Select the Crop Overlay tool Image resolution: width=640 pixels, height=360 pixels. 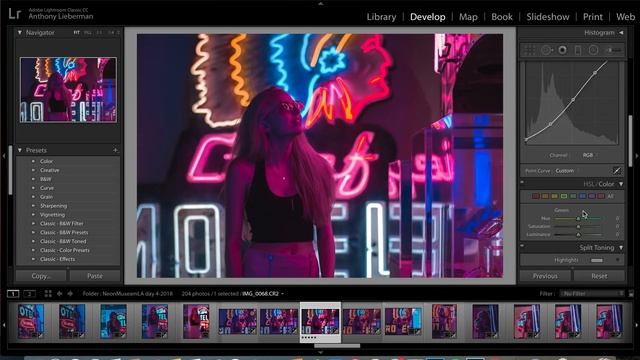point(529,50)
